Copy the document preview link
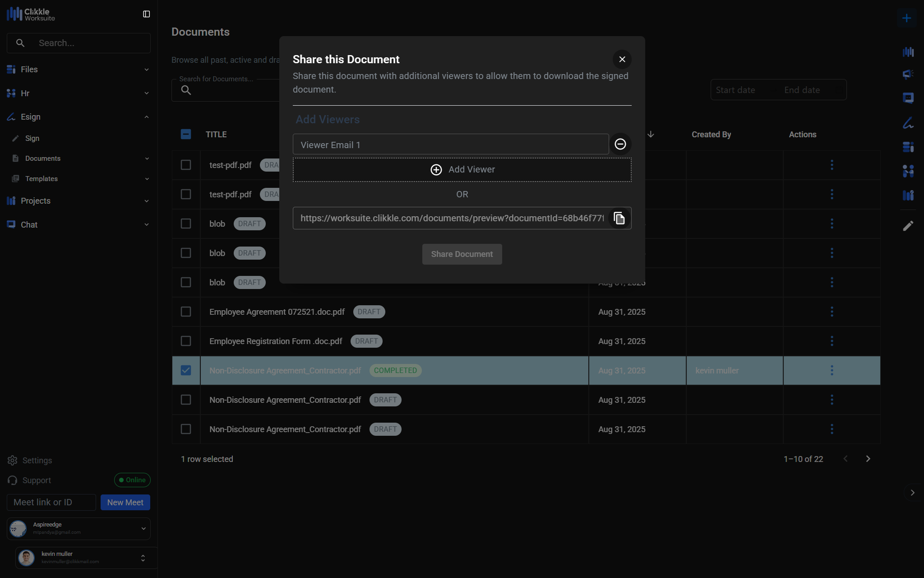This screenshot has height=578, width=924. [619, 219]
